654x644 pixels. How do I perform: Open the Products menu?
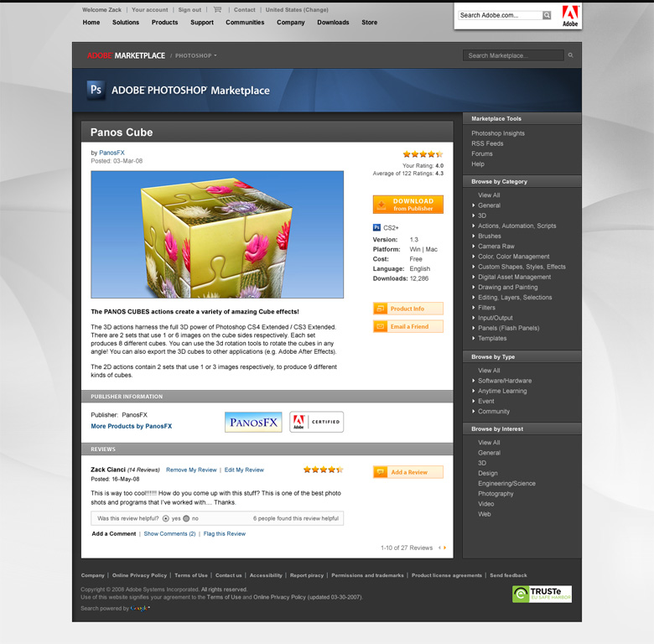click(164, 23)
